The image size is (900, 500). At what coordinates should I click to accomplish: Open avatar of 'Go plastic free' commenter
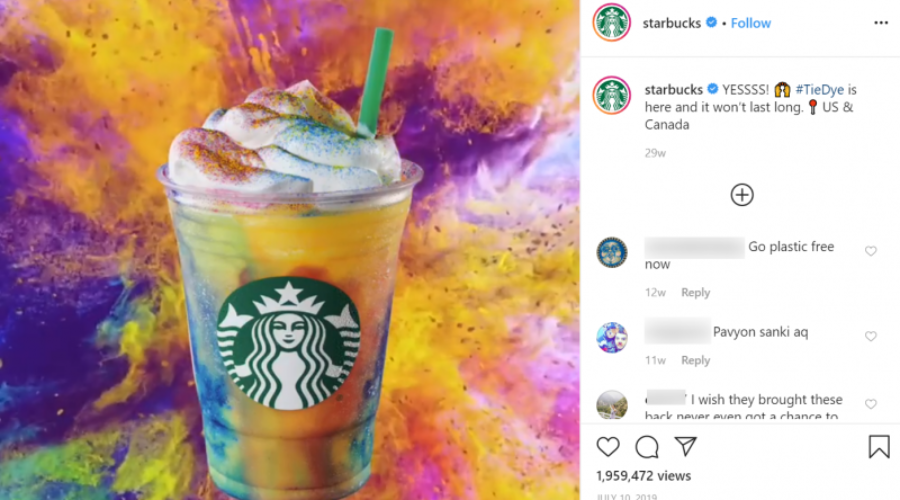coord(612,253)
